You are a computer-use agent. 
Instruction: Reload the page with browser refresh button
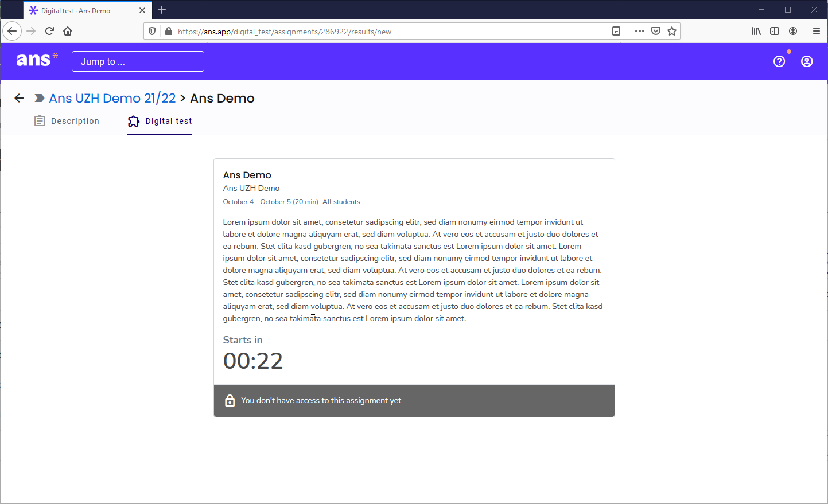click(50, 31)
